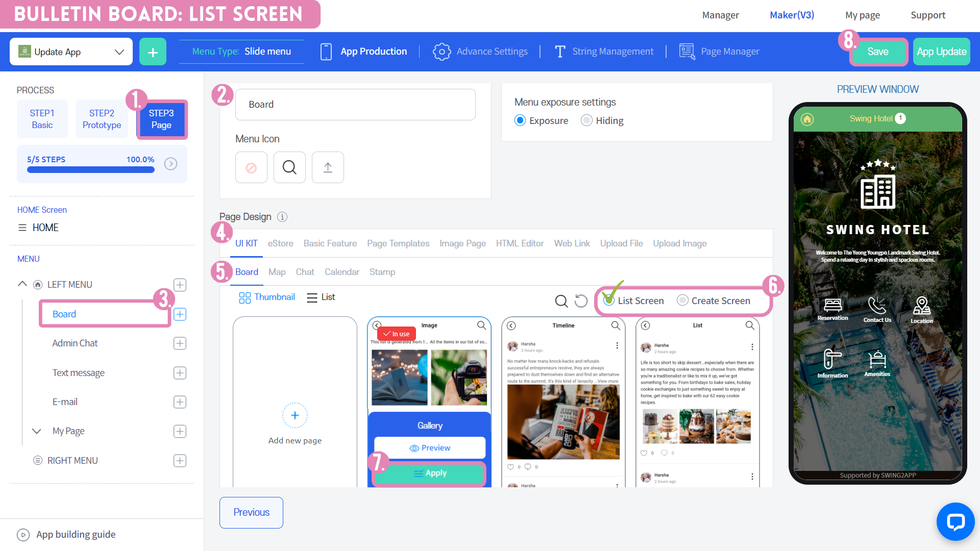Click the upload menu icon button
Screen dimensions: 980x551
(x=328, y=167)
